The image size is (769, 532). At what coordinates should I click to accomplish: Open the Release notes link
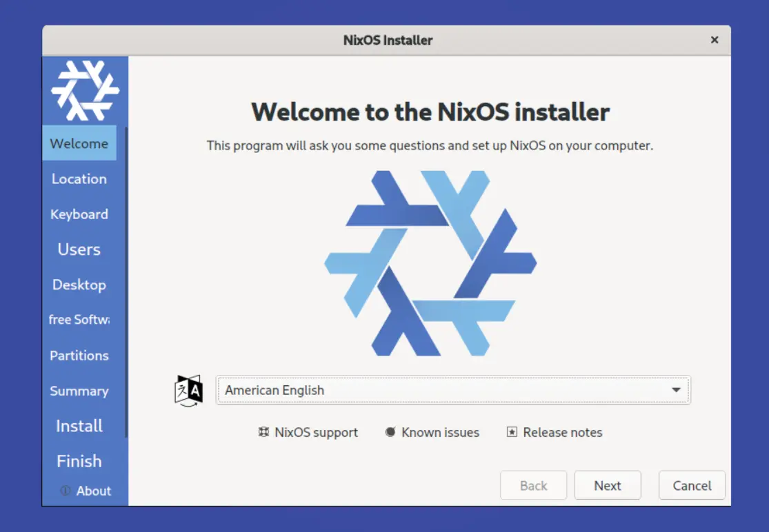pos(562,433)
